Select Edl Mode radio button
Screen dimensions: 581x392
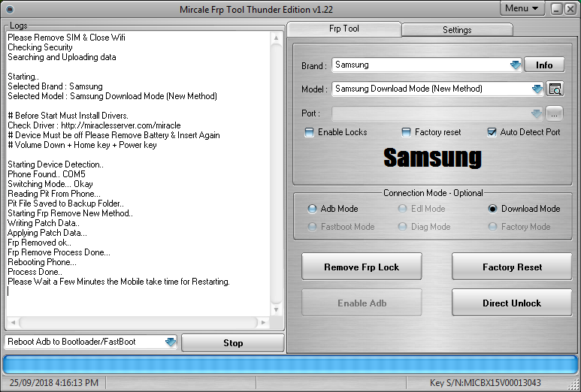coord(402,209)
